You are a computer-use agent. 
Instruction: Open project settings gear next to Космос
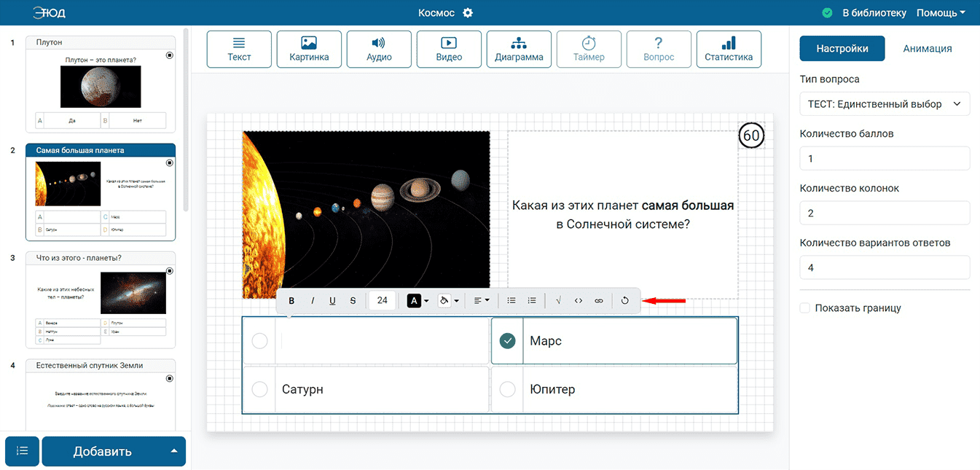[468, 13]
